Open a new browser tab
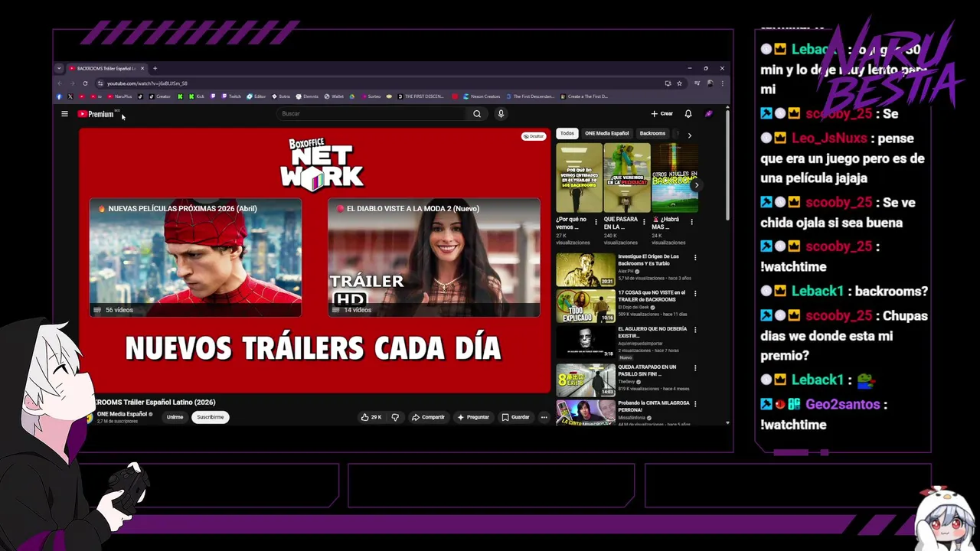Screen dimensions: 980x551 [155, 68]
